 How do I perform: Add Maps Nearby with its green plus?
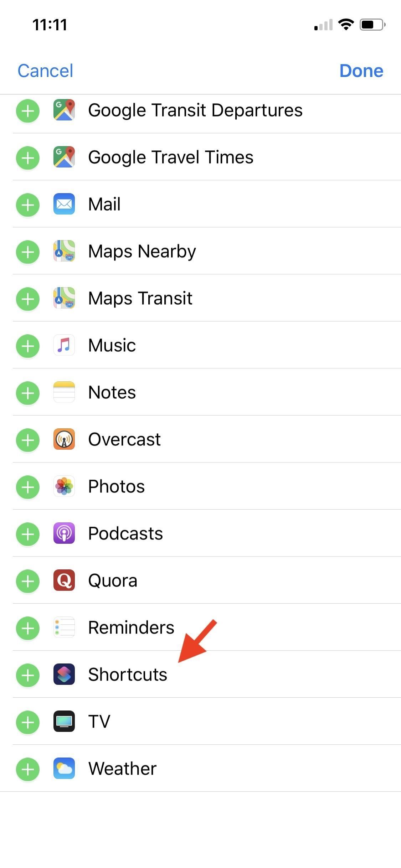28,252
